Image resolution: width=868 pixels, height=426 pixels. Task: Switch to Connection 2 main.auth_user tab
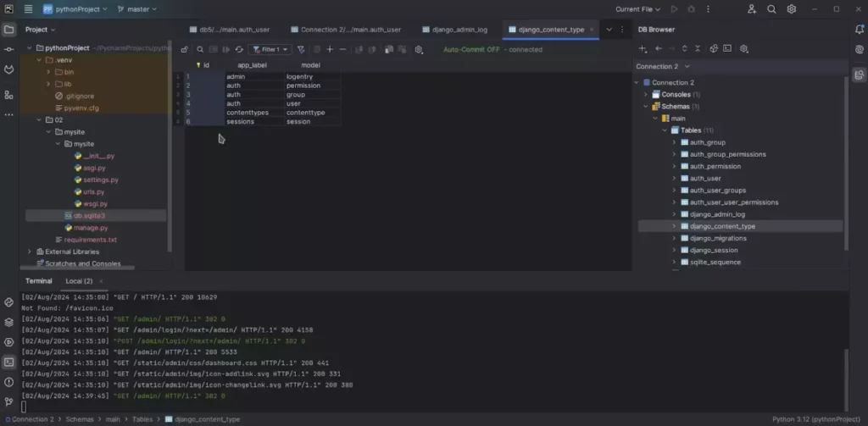coord(346,30)
